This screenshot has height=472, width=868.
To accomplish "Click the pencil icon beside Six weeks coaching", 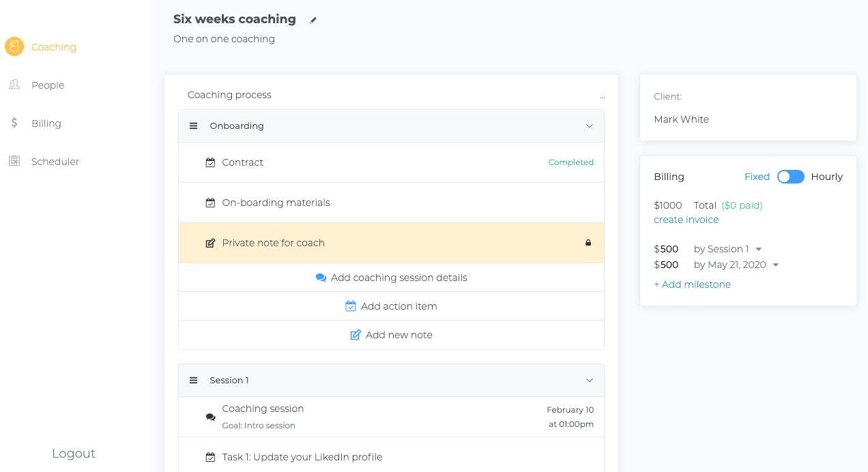I will tap(313, 20).
